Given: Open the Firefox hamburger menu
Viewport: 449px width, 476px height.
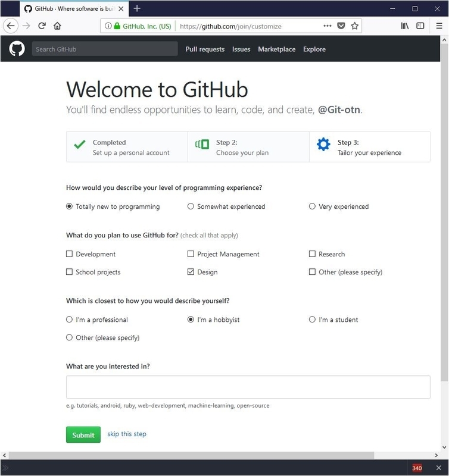Looking at the screenshot, I should (439, 26).
